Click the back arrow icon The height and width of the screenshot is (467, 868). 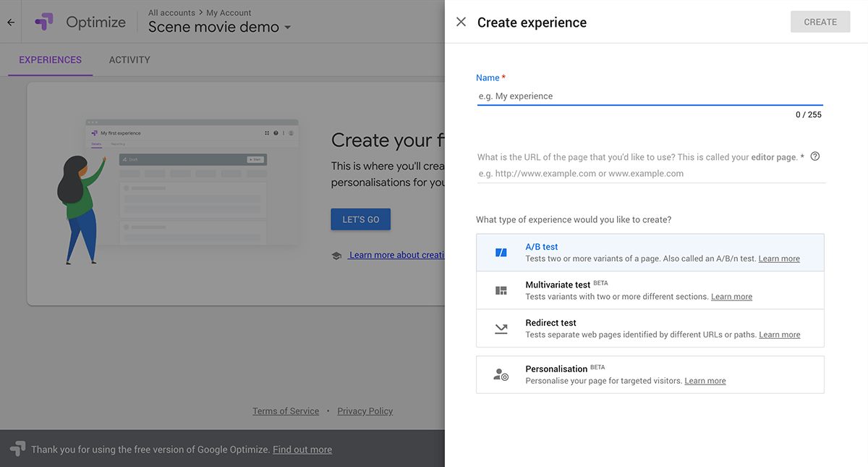click(x=11, y=22)
